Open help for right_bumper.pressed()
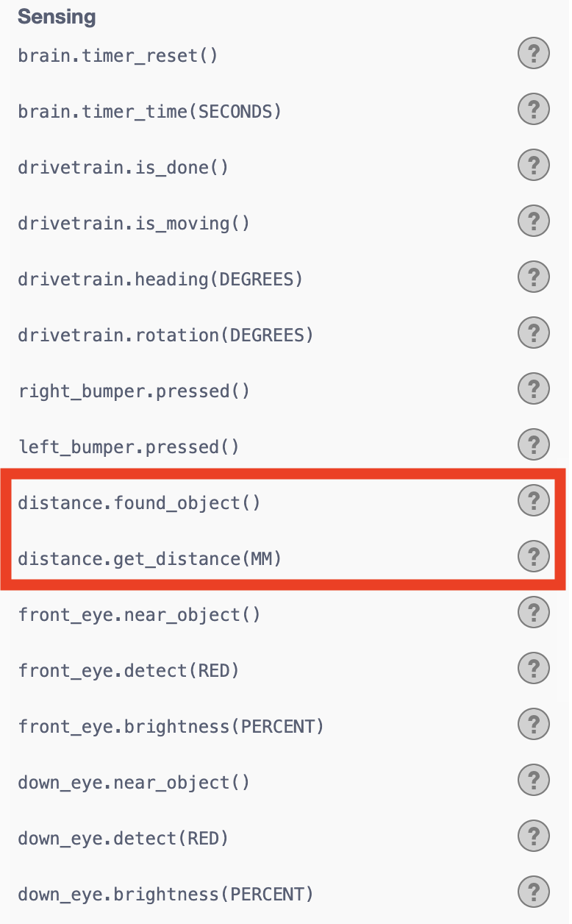This screenshot has width=572, height=924. point(534,390)
